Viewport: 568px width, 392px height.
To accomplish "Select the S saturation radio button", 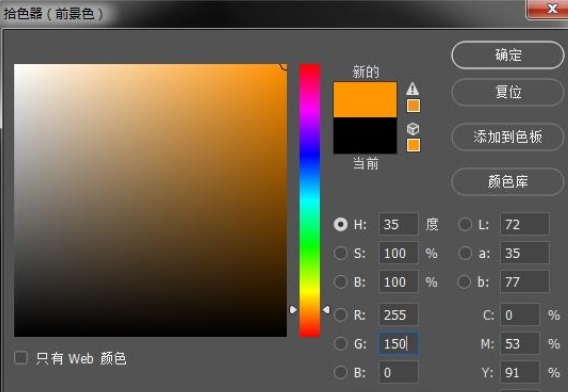I will click(341, 253).
